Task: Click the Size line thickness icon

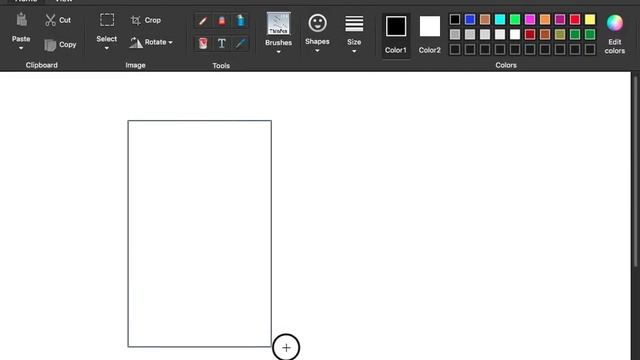Action: [x=354, y=24]
